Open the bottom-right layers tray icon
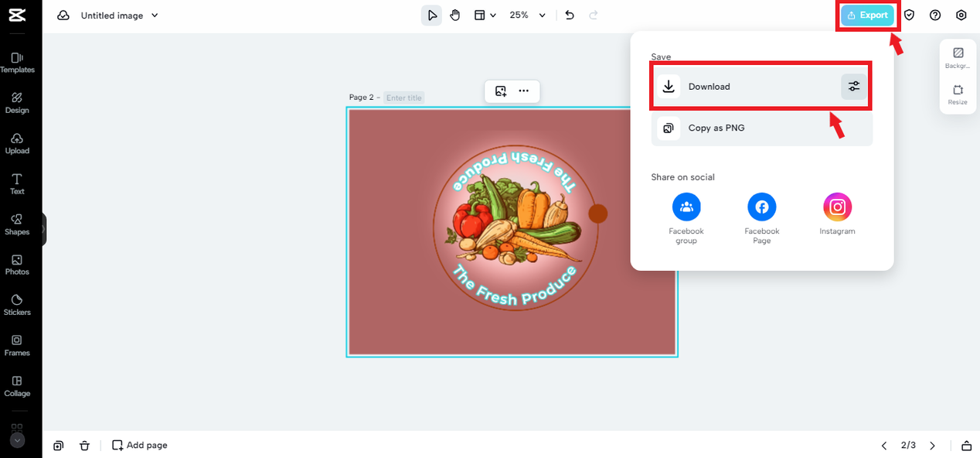 [x=966, y=446]
